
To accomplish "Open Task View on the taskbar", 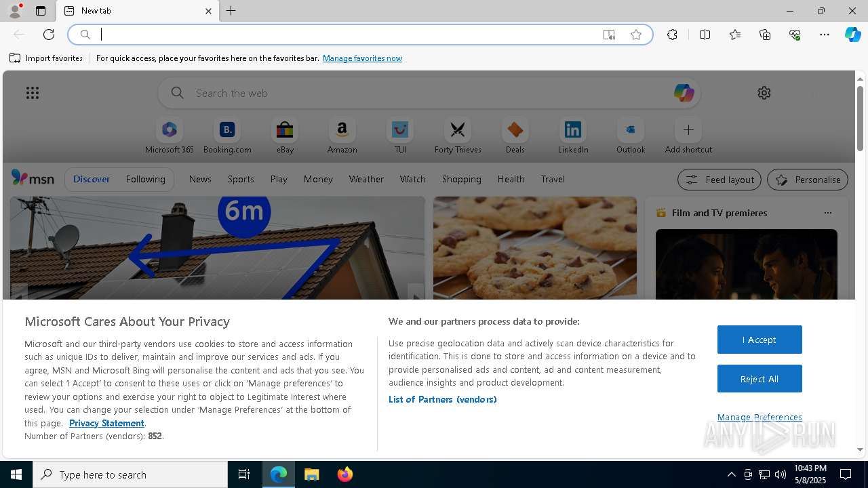I will (x=244, y=474).
